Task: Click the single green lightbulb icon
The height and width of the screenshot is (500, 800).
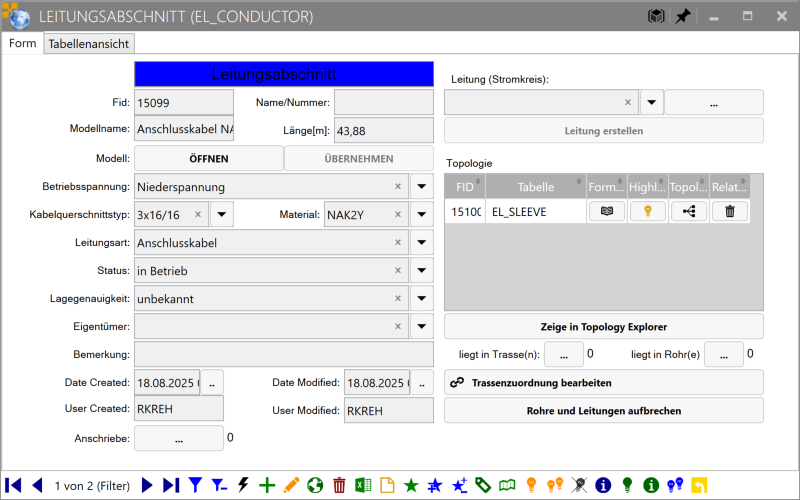Action: click(x=627, y=485)
